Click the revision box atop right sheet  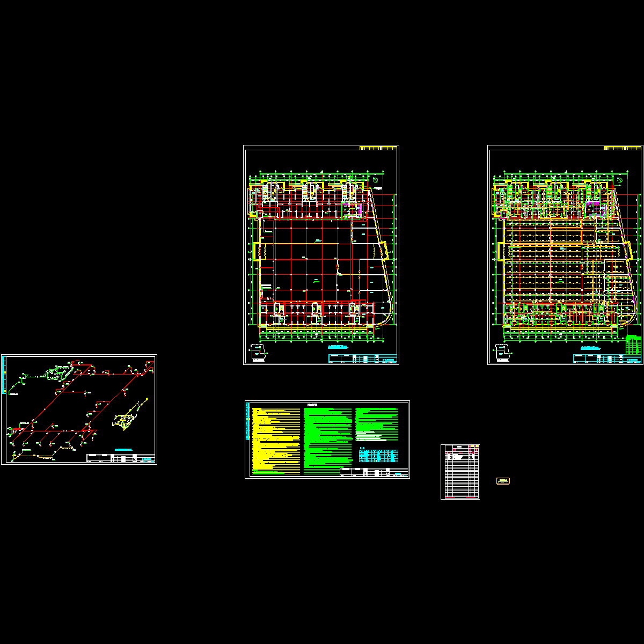click(623, 148)
